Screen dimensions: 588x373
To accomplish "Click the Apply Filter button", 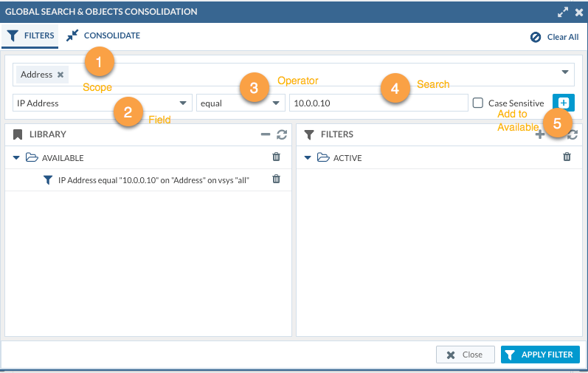I will click(540, 355).
